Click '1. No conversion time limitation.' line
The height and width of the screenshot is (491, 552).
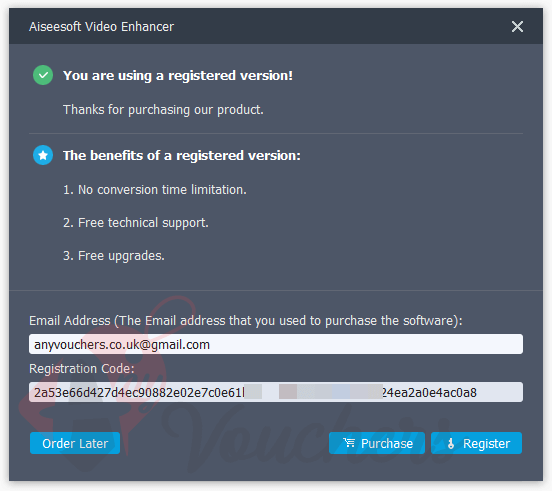tap(155, 190)
